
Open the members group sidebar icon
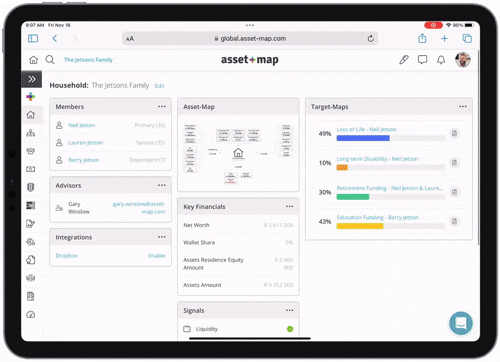click(x=31, y=151)
